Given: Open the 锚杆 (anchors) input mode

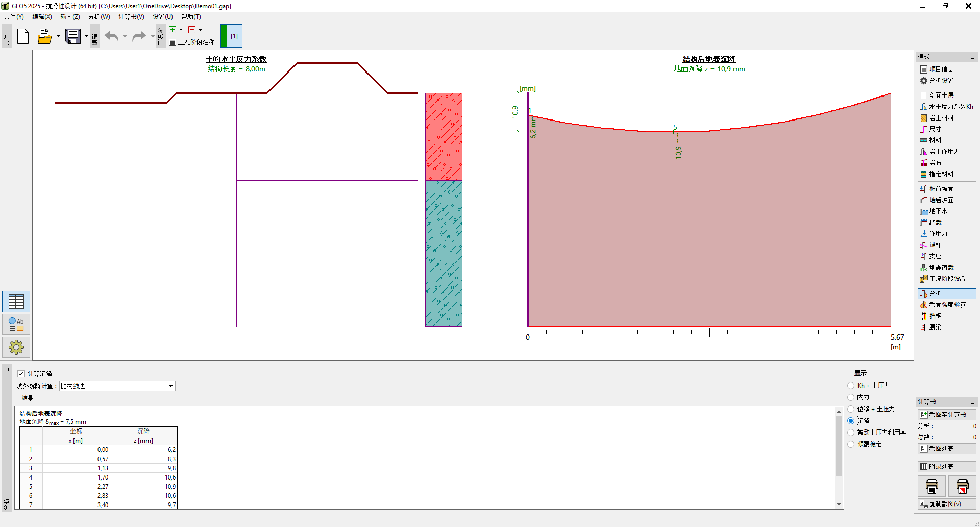Looking at the screenshot, I should [935, 245].
